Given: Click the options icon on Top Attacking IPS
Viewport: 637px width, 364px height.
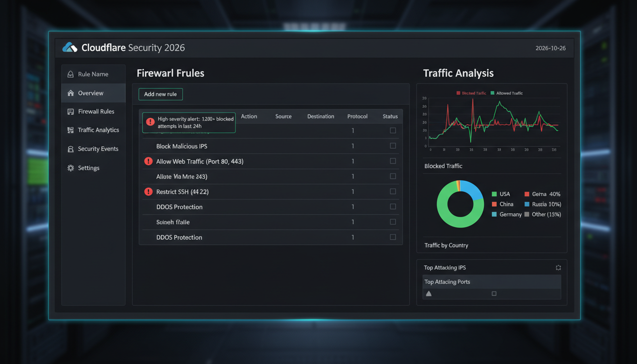Looking at the screenshot, I should [x=558, y=268].
